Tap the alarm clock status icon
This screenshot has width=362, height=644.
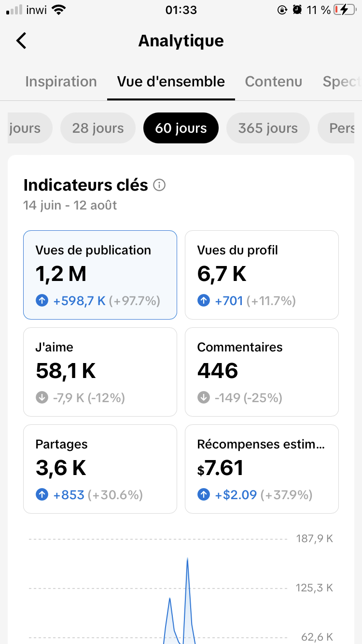pos(298,10)
